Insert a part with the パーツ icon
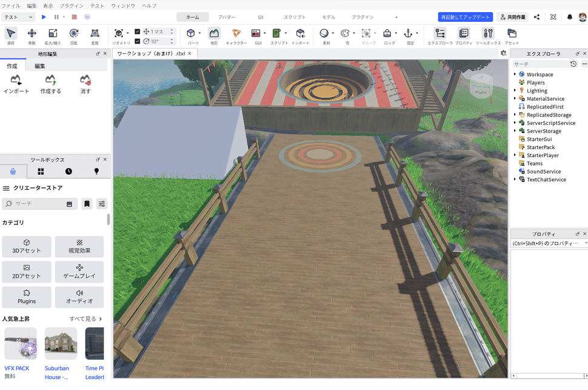 pyautogui.click(x=191, y=33)
